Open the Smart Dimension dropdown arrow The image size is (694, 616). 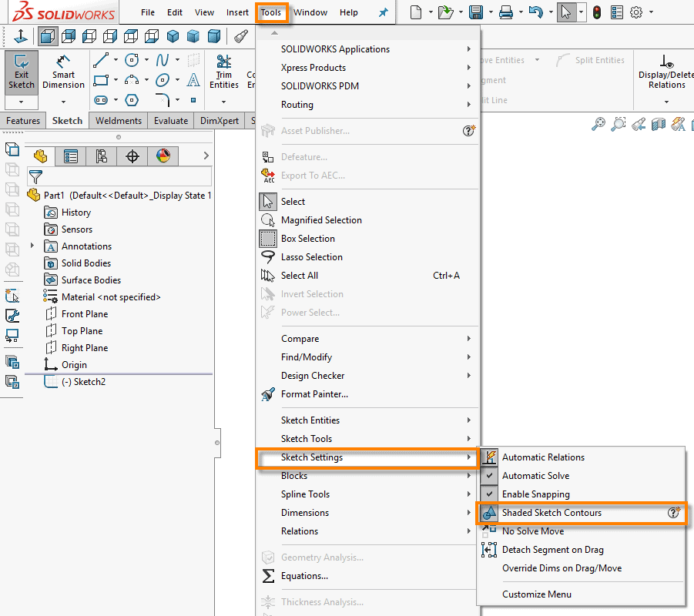tap(63, 102)
